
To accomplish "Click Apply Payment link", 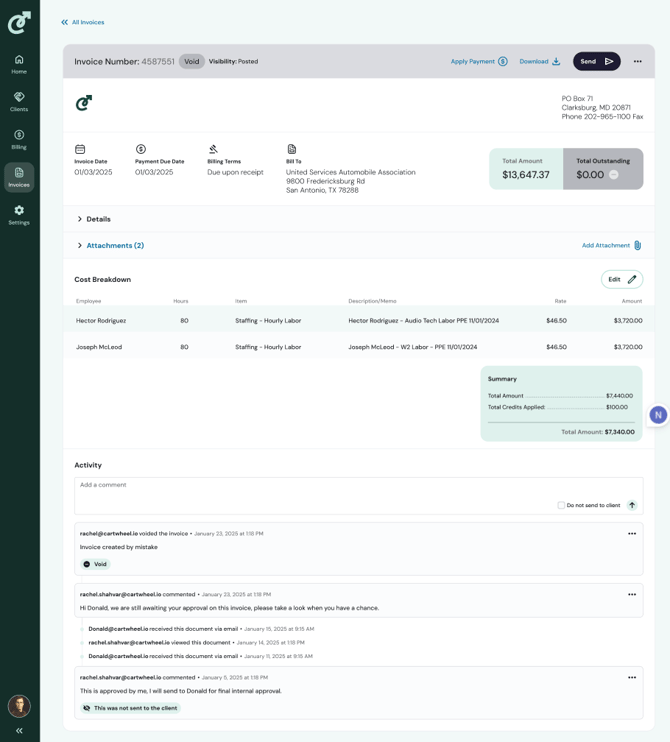I will click(x=478, y=62).
